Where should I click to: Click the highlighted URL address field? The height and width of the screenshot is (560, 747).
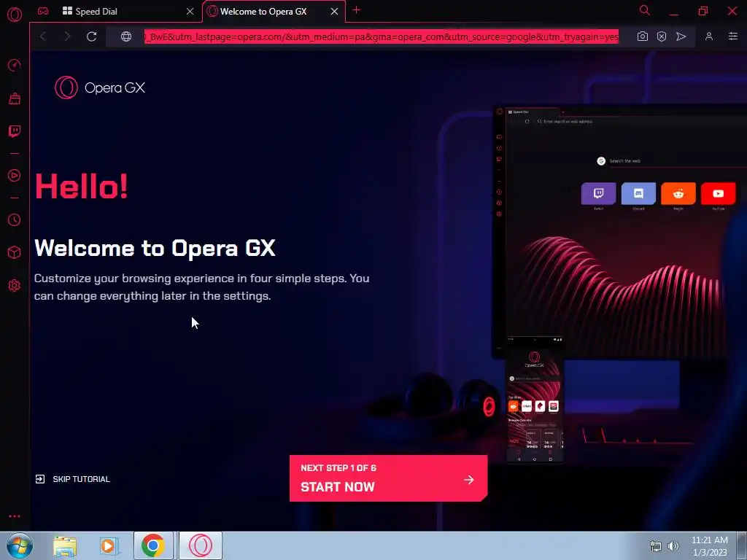pyautogui.click(x=382, y=36)
